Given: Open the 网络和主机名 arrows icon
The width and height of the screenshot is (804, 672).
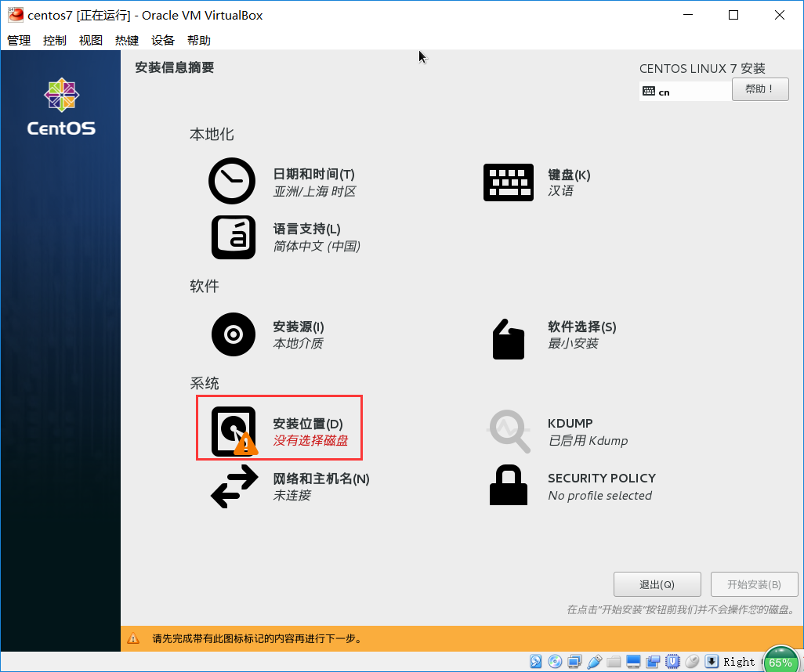Looking at the screenshot, I should tap(234, 486).
